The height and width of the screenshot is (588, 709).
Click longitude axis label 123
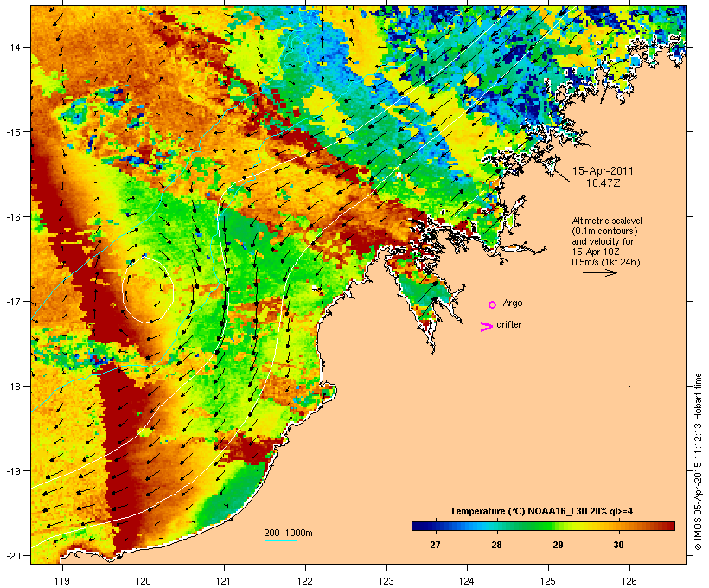386,581
